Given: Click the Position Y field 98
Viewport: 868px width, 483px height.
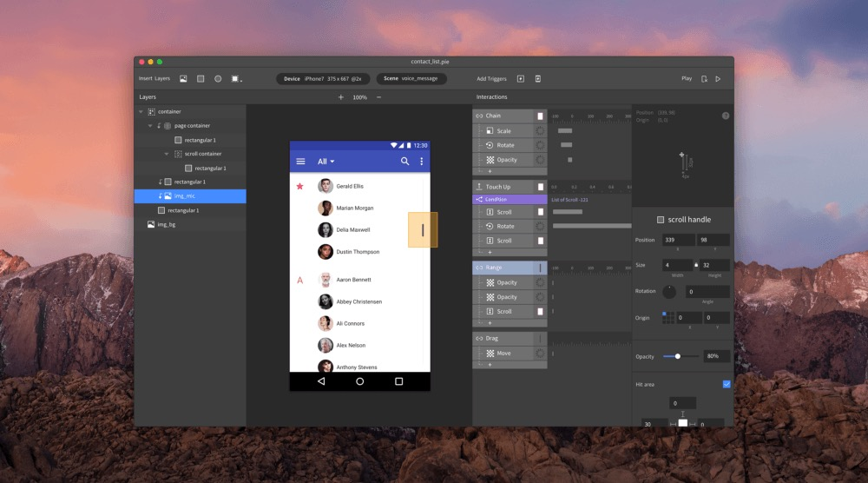Looking at the screenshot, I should 713,240.
